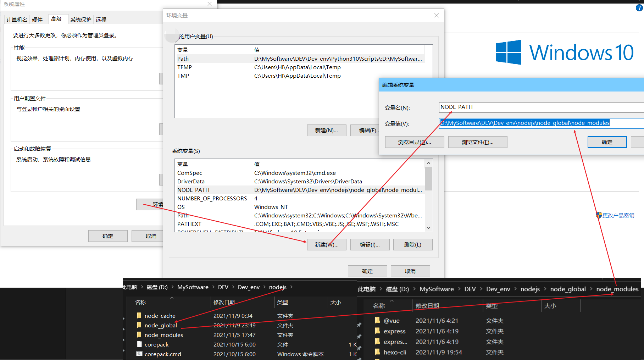
Task: Expand chevron after node_global in right explorer
Action: pyautogui.click(x=591, y=289)
